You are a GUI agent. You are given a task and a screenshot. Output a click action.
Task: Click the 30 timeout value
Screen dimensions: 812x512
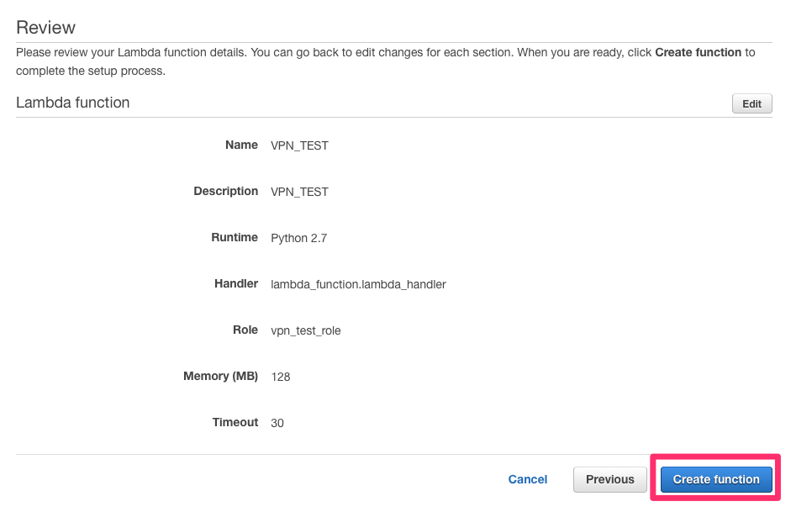pos(277,422)
